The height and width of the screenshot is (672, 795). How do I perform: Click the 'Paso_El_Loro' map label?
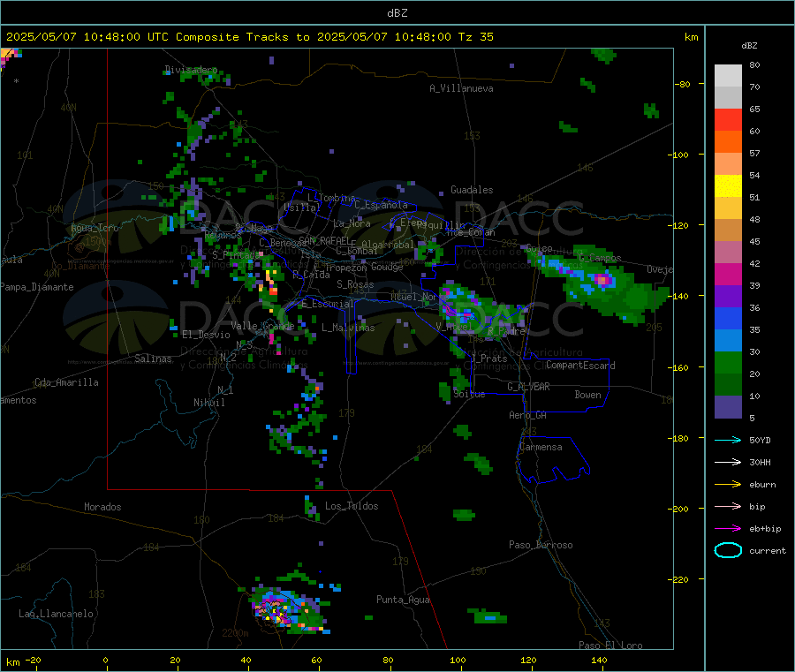[x=610, y=646]
